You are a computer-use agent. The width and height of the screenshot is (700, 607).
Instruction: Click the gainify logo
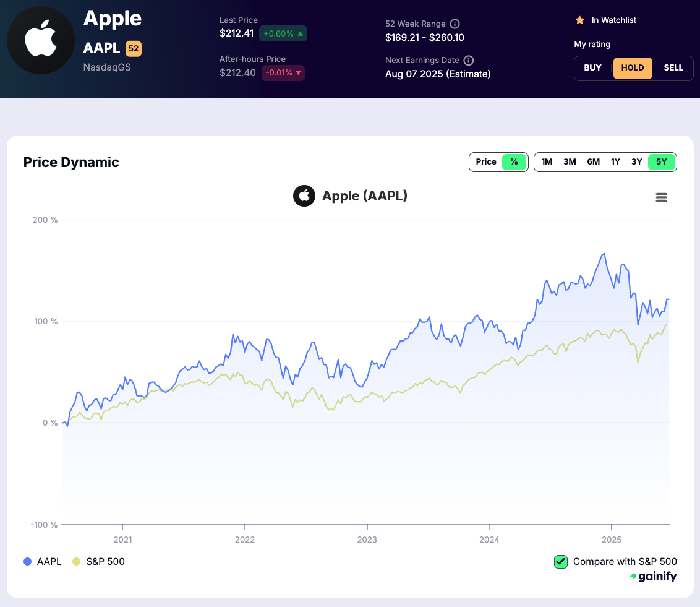653,577
